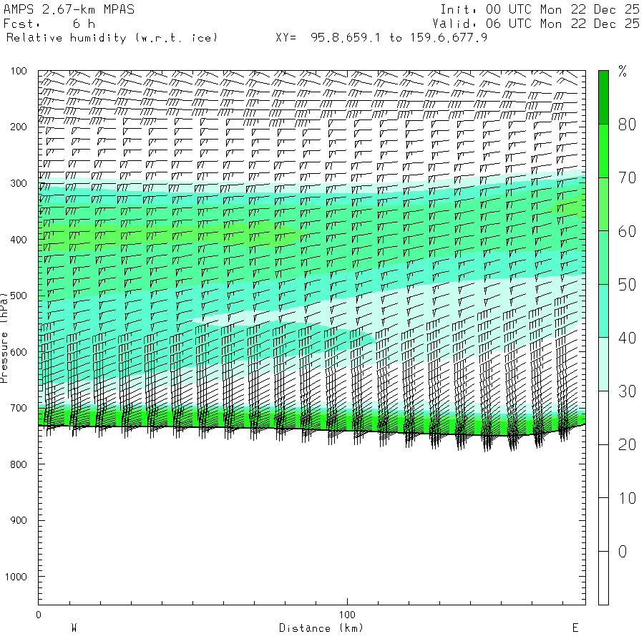644x644 pixels.
Task: Click the E east endpoint marker
Action: click(x=575, y=628)
